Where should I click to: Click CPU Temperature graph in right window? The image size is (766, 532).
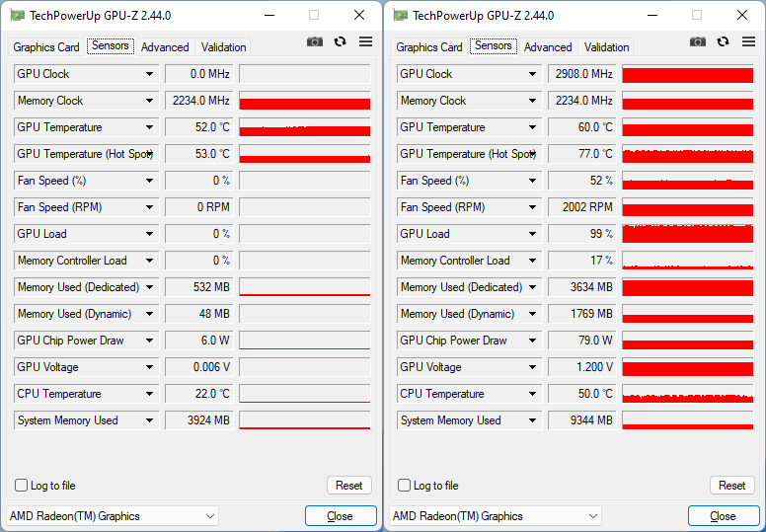pyautogui.click(x=688, y=394)
